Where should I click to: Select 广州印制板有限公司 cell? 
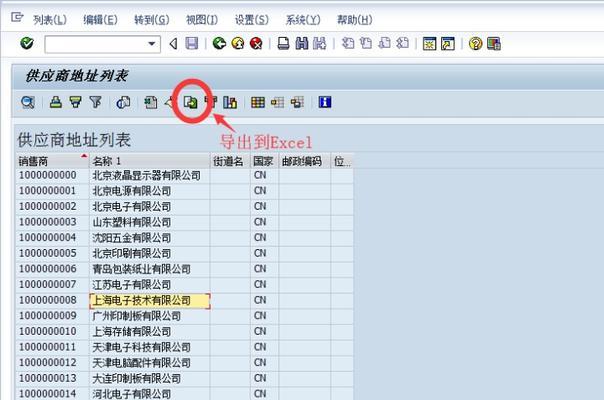pos(149,316)
